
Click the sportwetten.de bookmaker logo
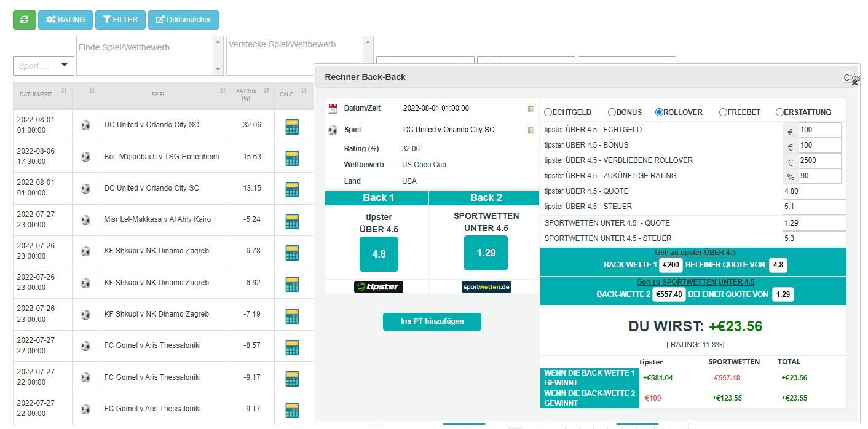pos(486,287)
